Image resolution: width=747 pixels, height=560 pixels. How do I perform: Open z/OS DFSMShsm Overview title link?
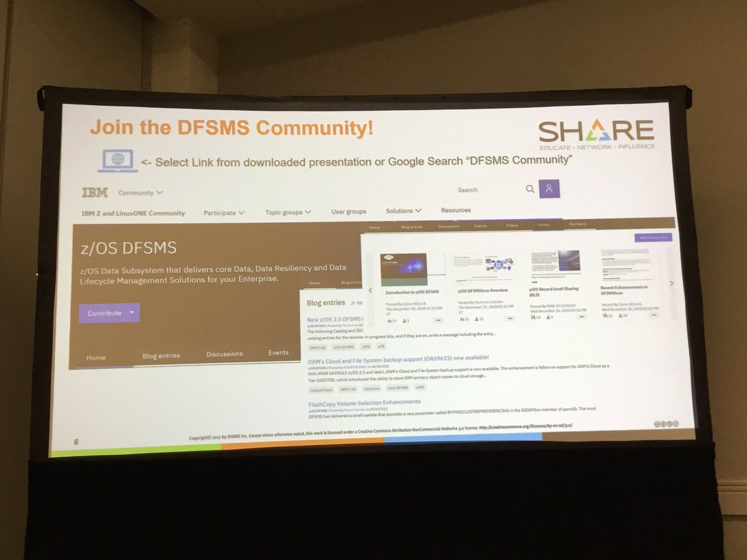(483, 290)
